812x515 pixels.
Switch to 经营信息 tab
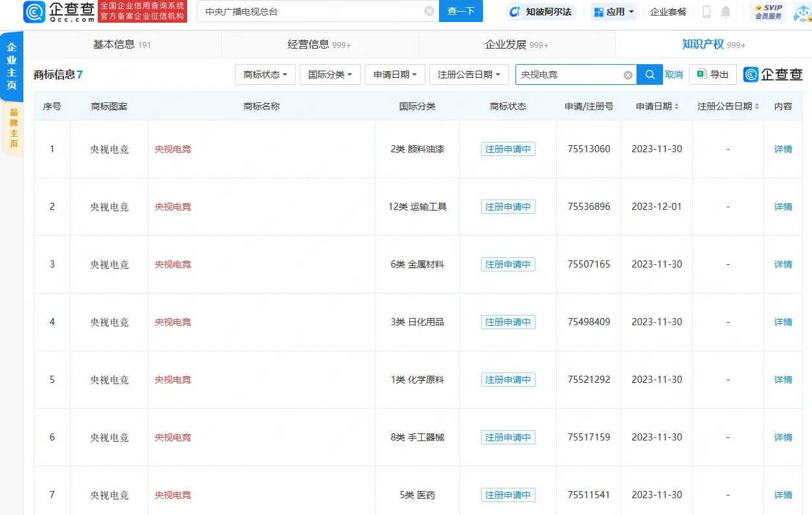click(x=319, y=45)
